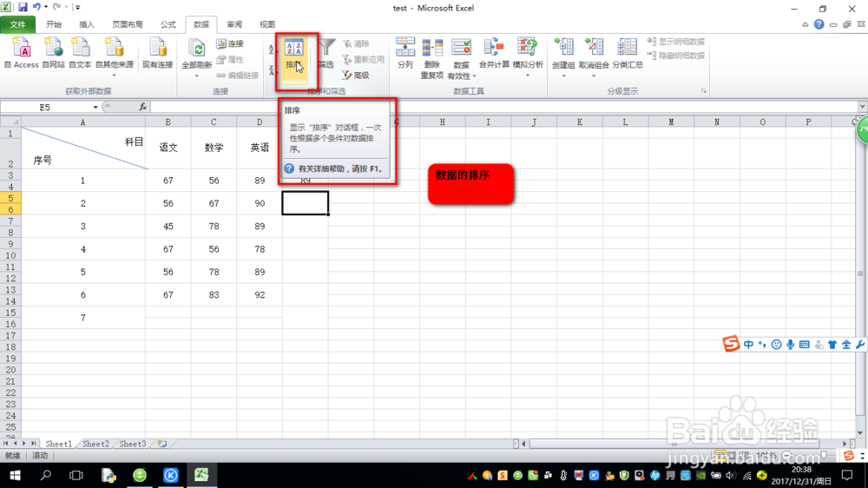Image resolution: width=868 pixels, height=488 pixels.
Task: Switch to Sheet2 worksheet
Action: tap(95, 444)
